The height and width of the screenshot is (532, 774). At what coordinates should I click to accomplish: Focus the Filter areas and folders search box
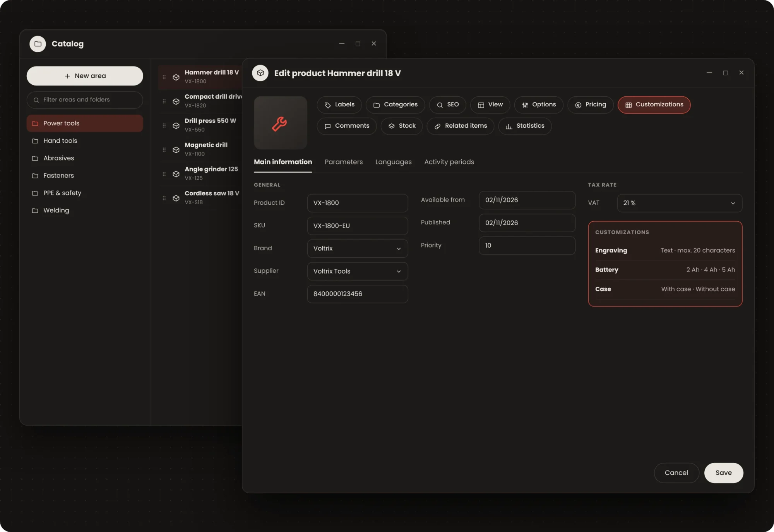tap(85, 100)
